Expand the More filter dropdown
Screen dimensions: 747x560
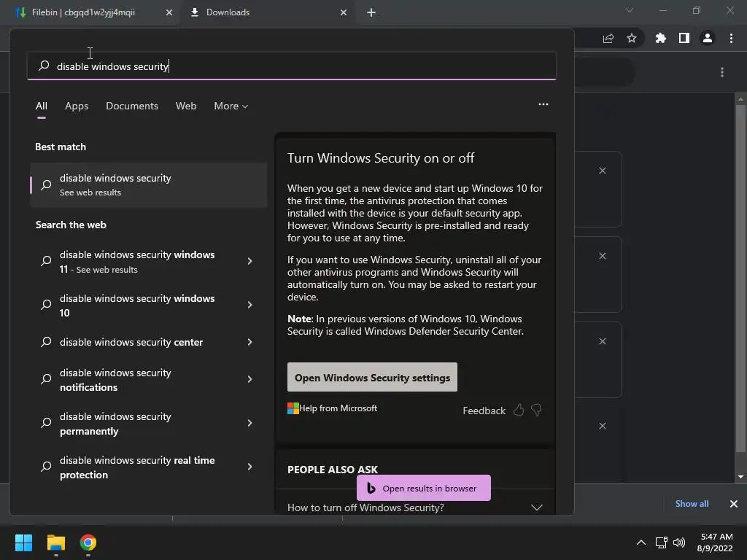[231, 106]
